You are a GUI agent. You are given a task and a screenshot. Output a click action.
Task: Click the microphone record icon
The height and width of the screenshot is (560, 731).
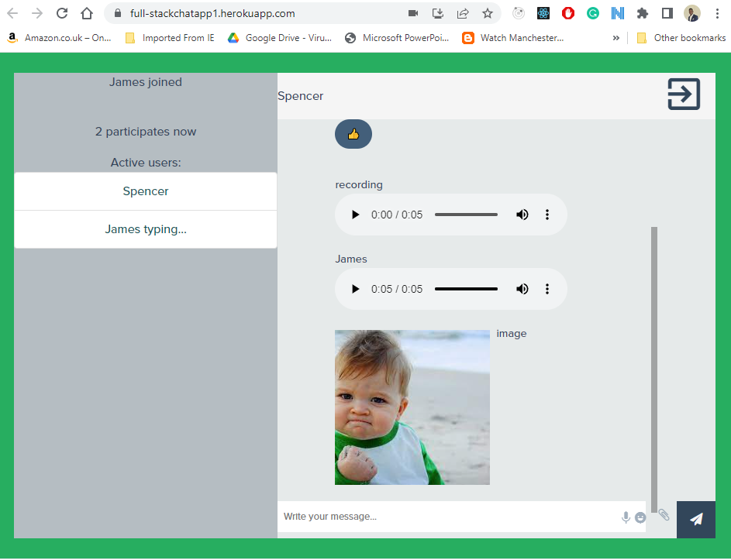tap(626, 517)
